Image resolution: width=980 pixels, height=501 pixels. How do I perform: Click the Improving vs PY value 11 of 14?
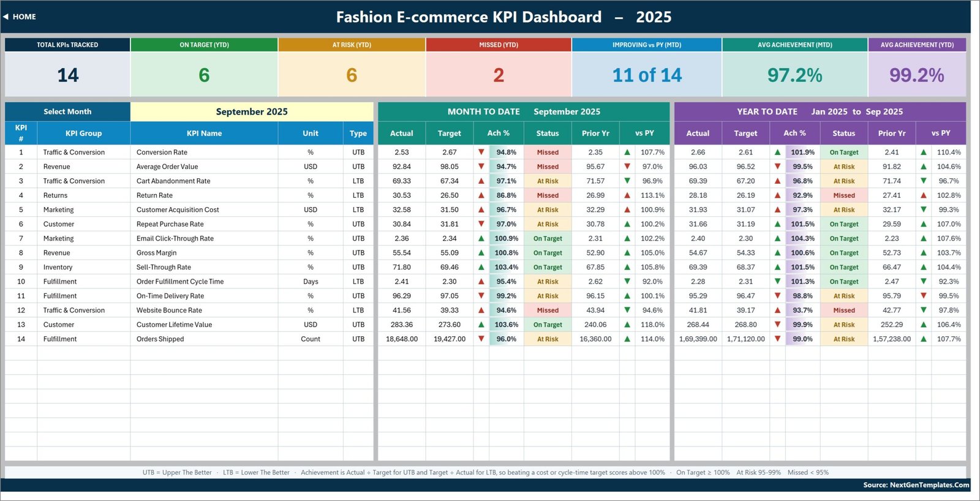(647, 75)
